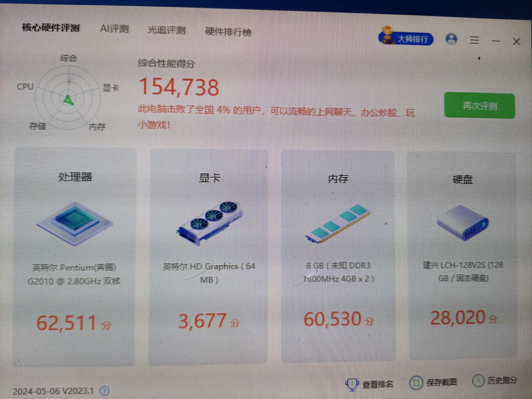Click the 硬盘 card title
This screenshot has width=532, height=399.
click(462, 180)
